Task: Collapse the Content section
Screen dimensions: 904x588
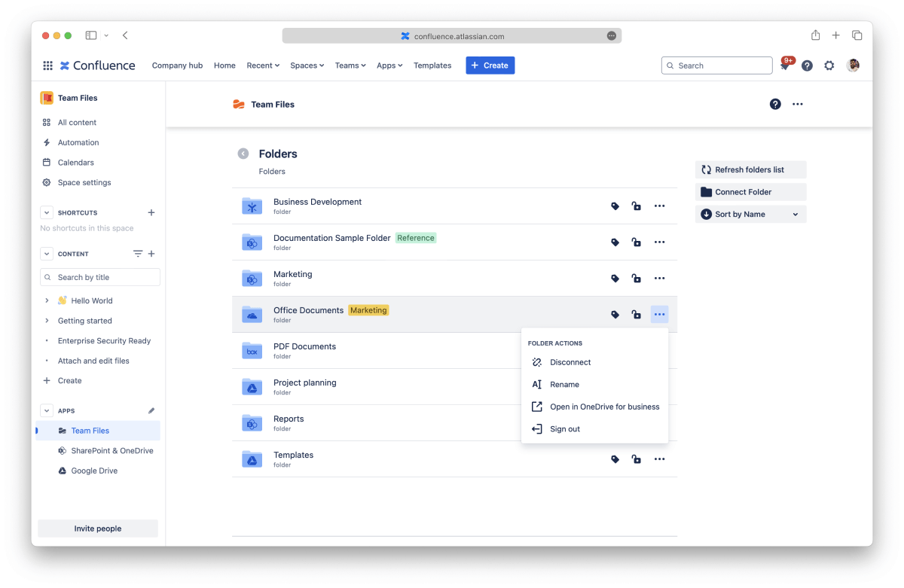Action: point(47,254)
